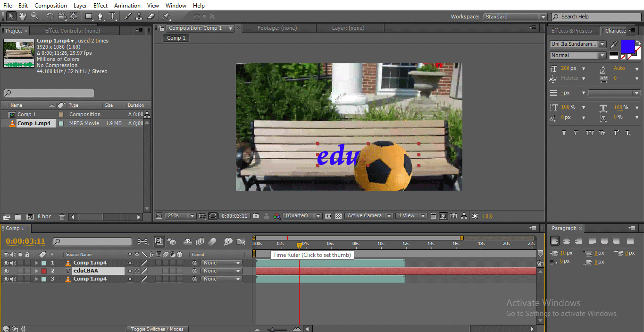Open the Composition menu
Viewport: 644px width, 332px height.
pos(50,6)
